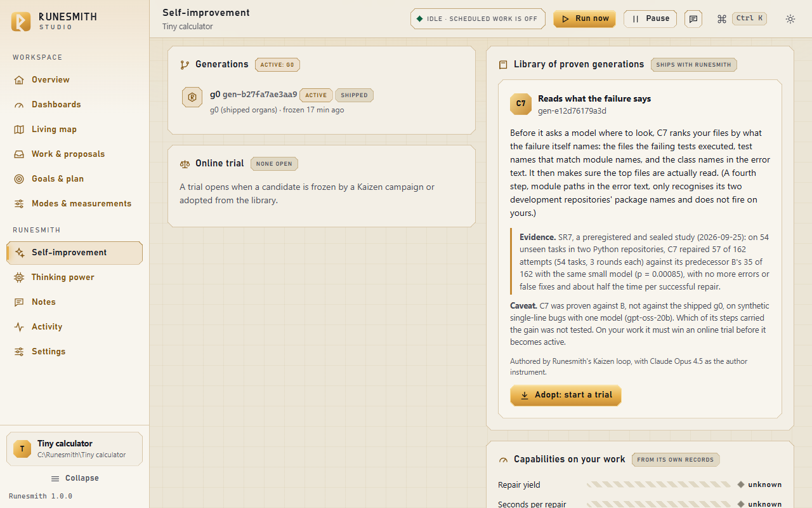Select the Tiny calculator workspace card
The image size is (812, 508).
74,449
